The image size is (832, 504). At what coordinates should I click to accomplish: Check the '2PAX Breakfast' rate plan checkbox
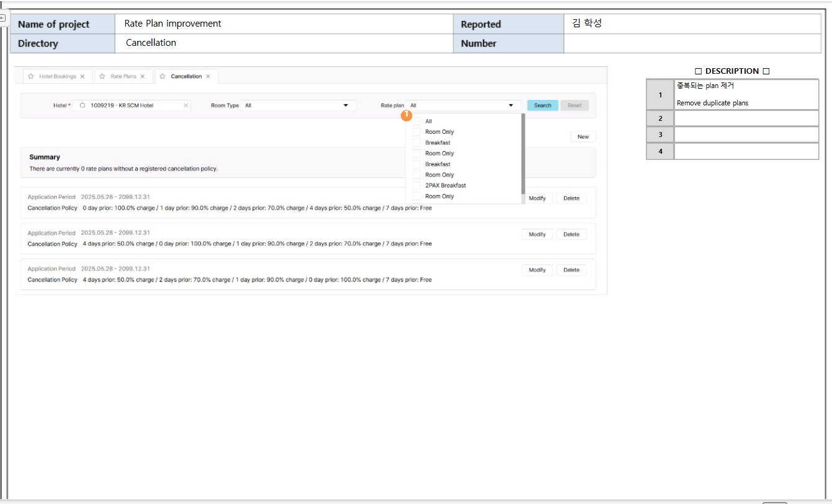pyautogui.click(x=417, y=185)
